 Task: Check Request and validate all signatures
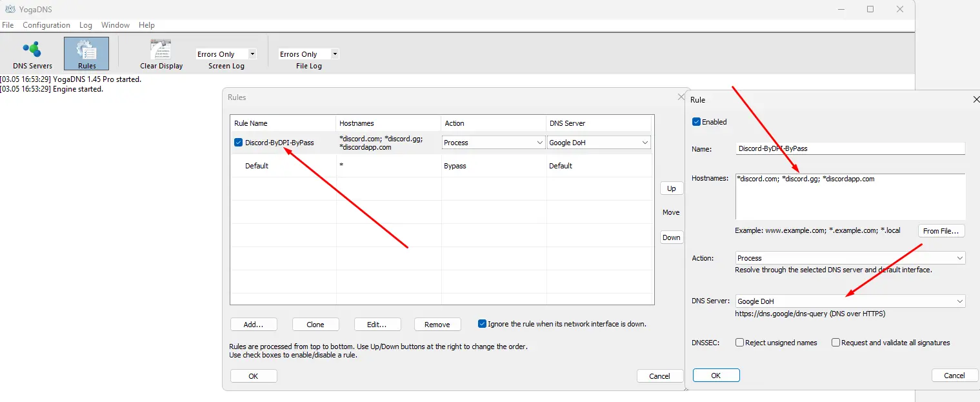(x=835, y=343)
